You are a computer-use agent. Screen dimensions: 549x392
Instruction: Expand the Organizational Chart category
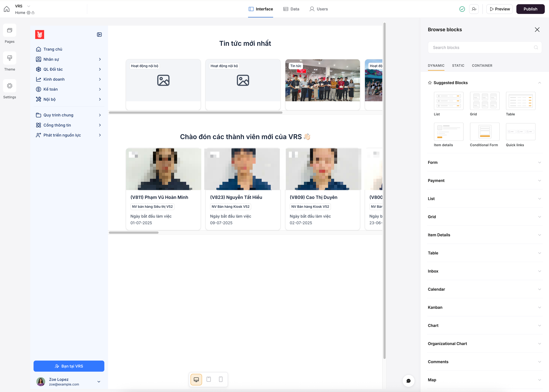484,344
